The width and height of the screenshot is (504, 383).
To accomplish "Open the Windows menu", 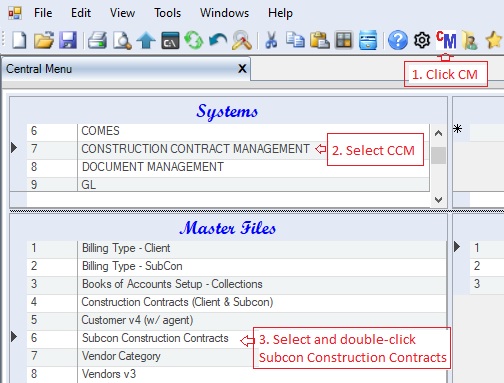I will tap(224, 13).
